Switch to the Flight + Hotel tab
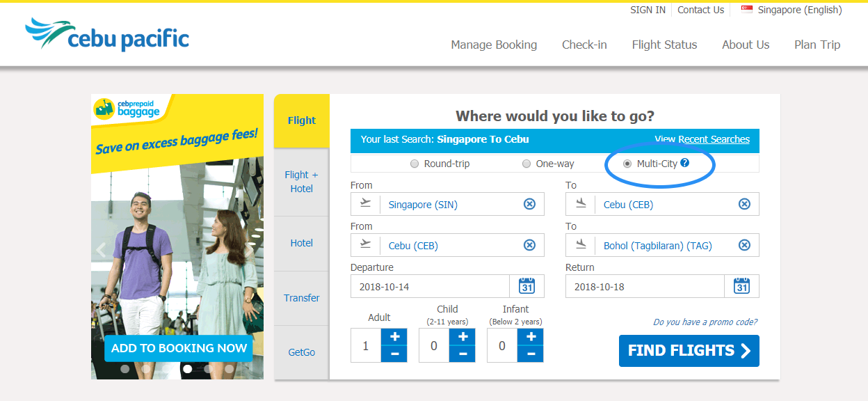Image resolution: width=868 pixels, height=401 pixels. [301, 182]
